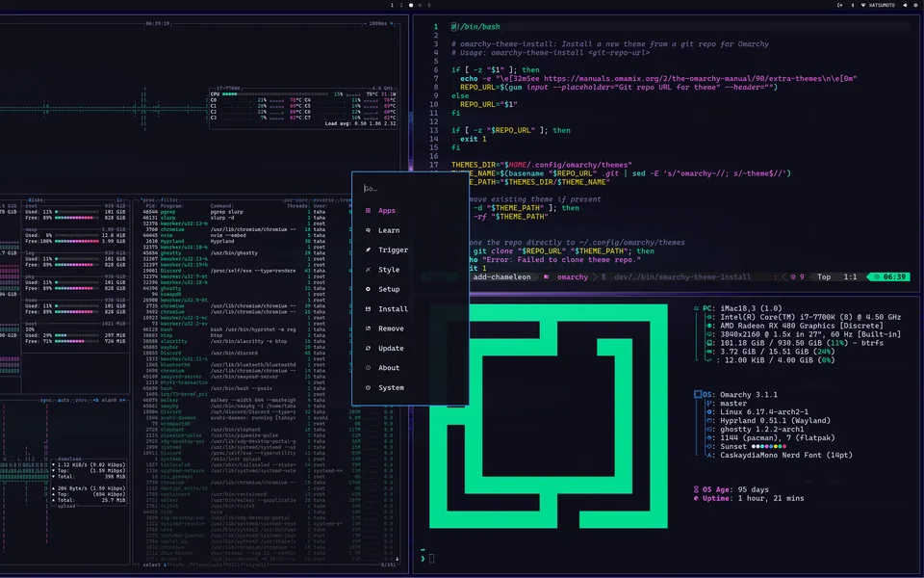Click the 'AMD Radeon RX 480 Graphics' line
The width and height of the screenshot is (924, 578).
pos(802,326)
